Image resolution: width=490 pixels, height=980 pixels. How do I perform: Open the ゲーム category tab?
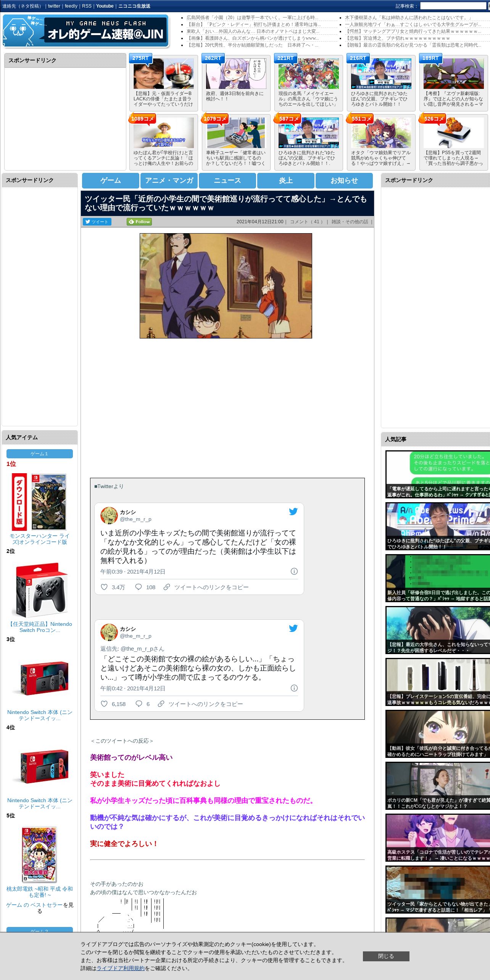pos(111,181)
